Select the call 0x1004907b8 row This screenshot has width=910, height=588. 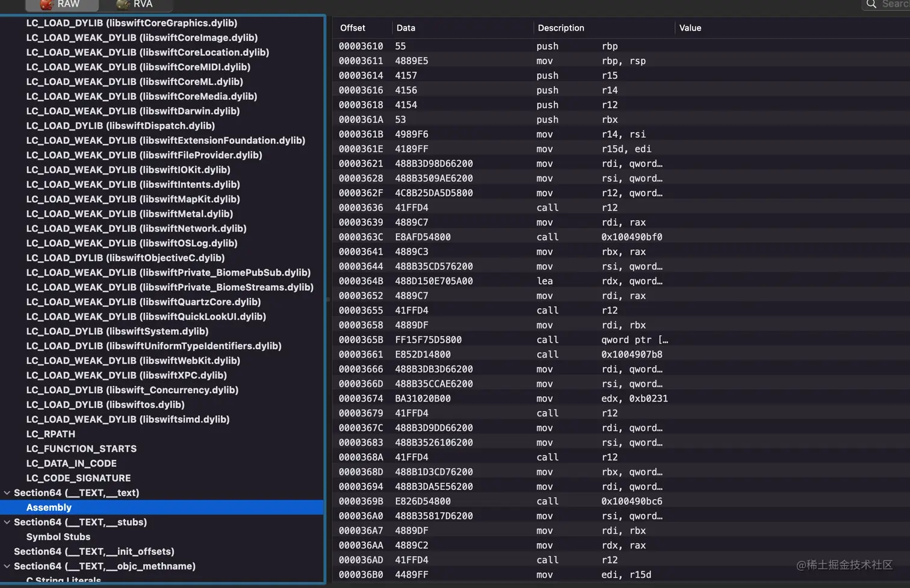(621, 354)
